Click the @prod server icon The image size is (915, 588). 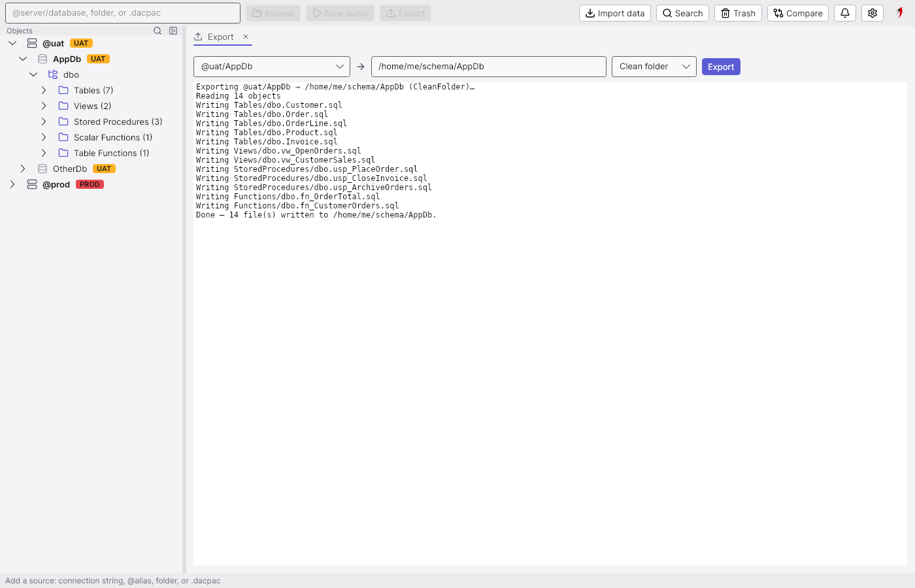[32, 184]
